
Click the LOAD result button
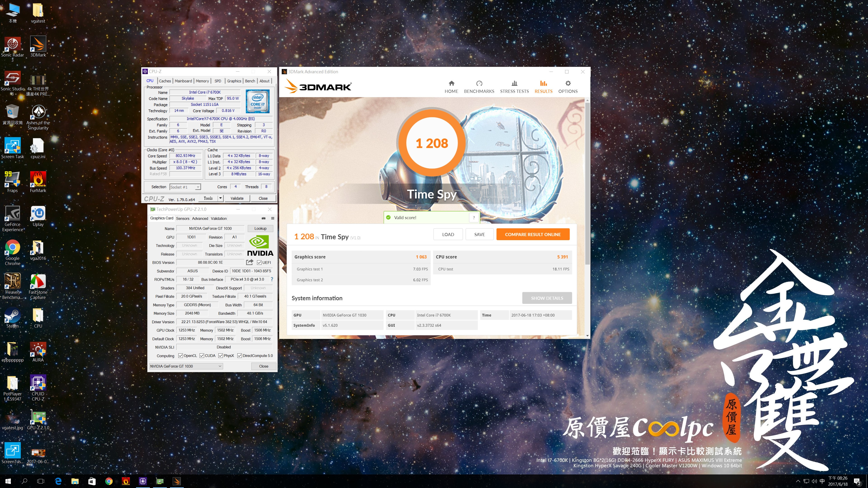(448, 235)
